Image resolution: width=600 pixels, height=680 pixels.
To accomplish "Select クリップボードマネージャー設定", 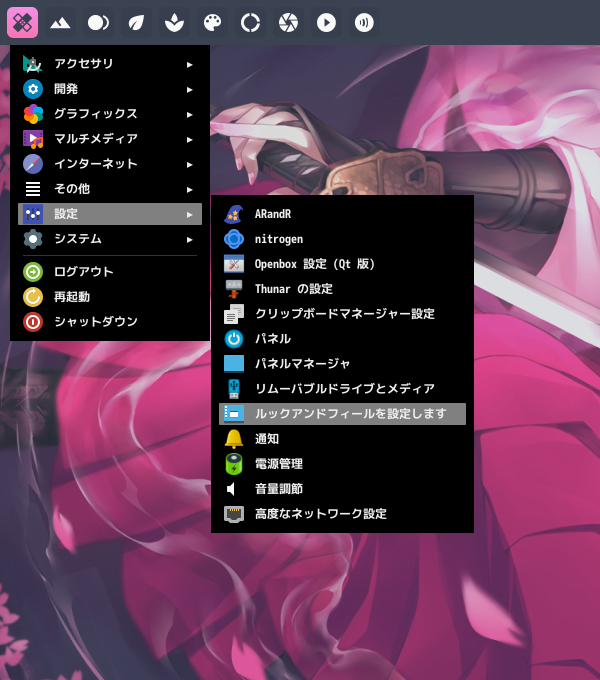I will [342, 314].
